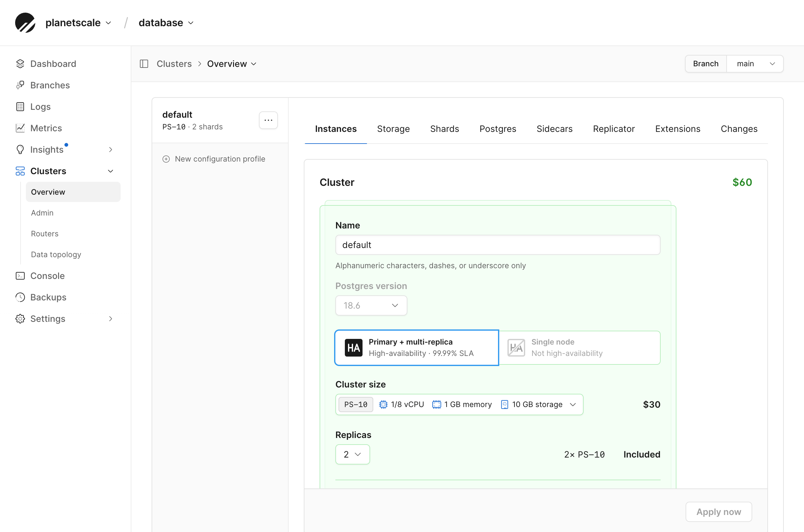Open Backups clock icon

coord(20,297)
